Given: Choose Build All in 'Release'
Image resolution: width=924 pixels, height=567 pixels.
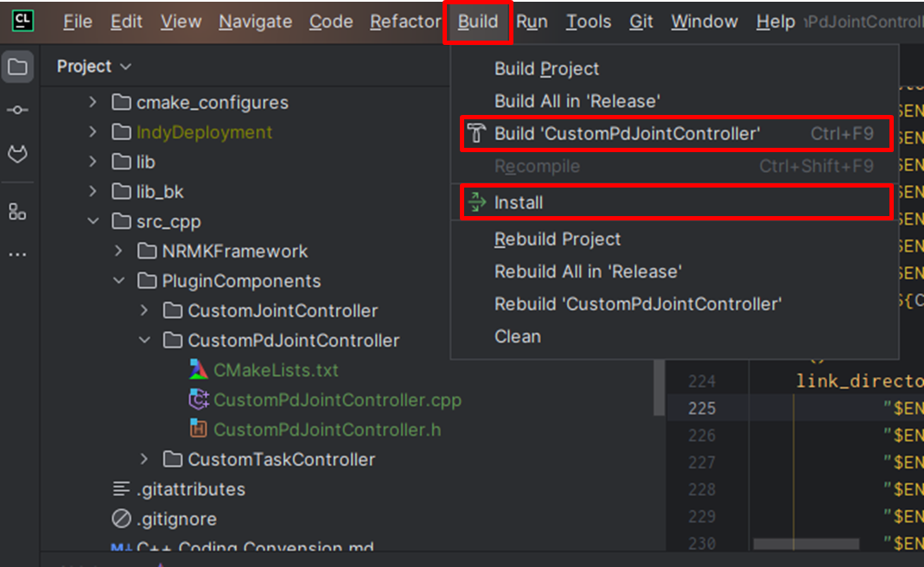Looking at the screenshot, I should [x=675, y=101].
